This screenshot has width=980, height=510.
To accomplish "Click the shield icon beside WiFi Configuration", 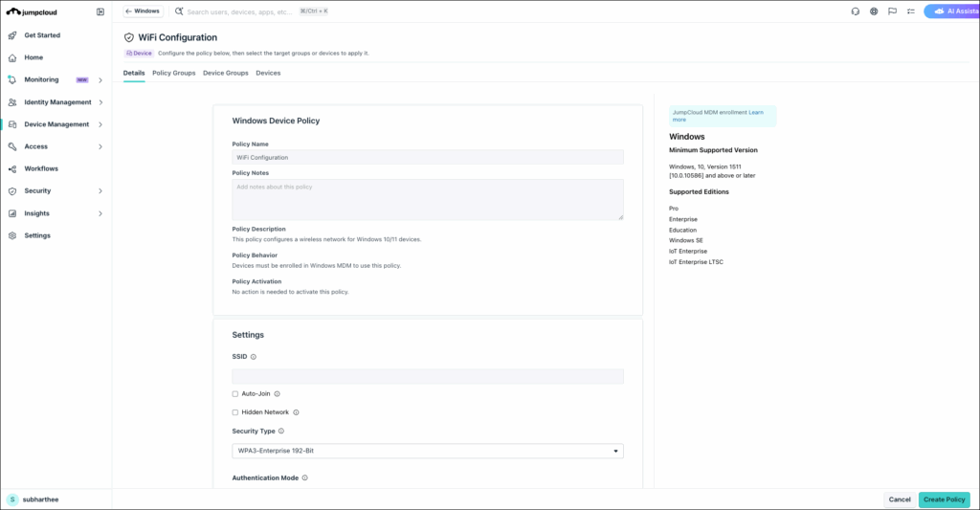I will tap(129, 37).
